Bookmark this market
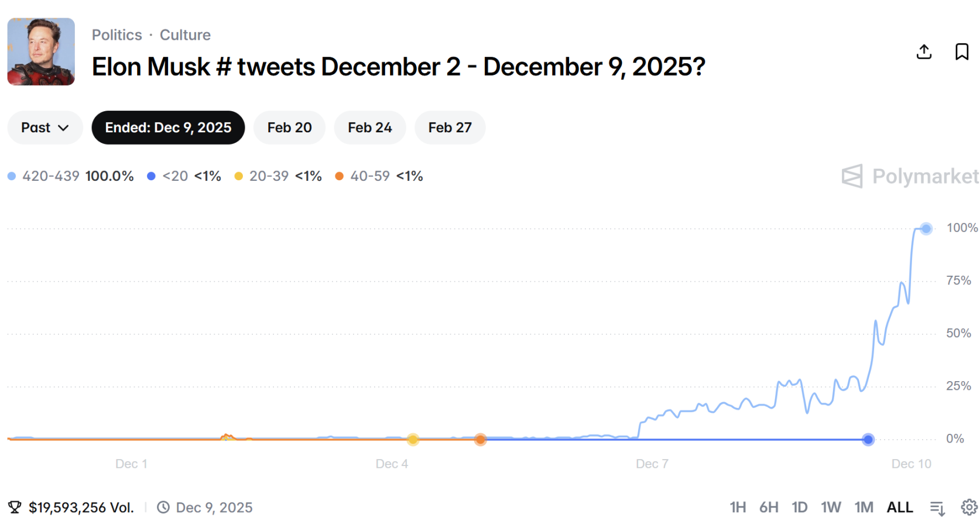This screenshot has width=980, height=524. (x=961, y=52)
